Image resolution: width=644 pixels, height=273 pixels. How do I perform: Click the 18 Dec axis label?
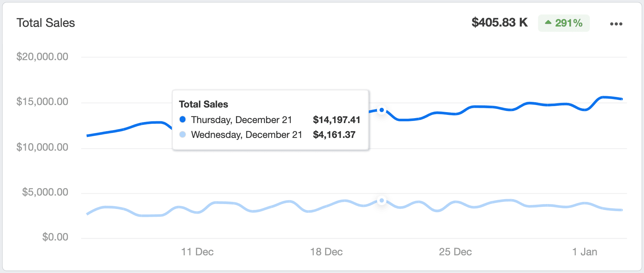(x=326, y=252)
